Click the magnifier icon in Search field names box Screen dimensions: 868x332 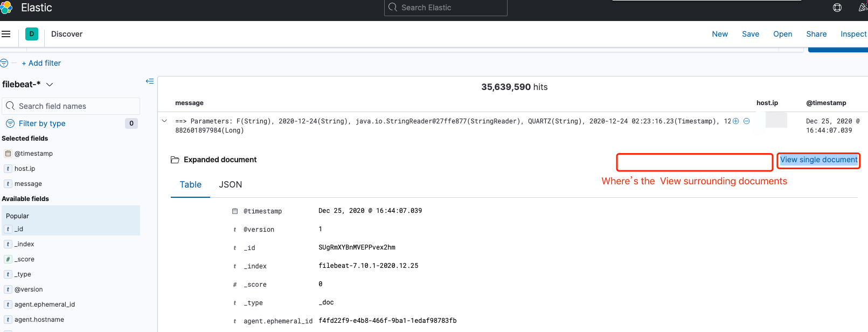[10, 106]
